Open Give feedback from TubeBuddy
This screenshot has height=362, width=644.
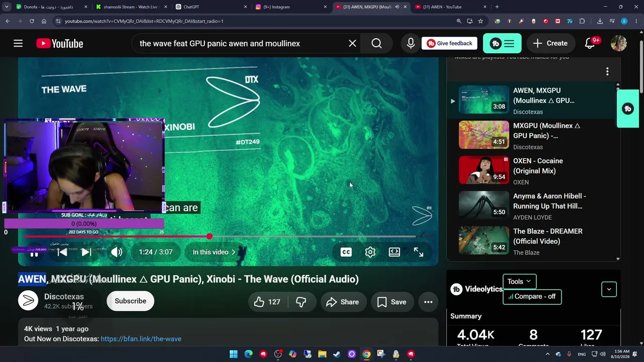coord(449,43)
